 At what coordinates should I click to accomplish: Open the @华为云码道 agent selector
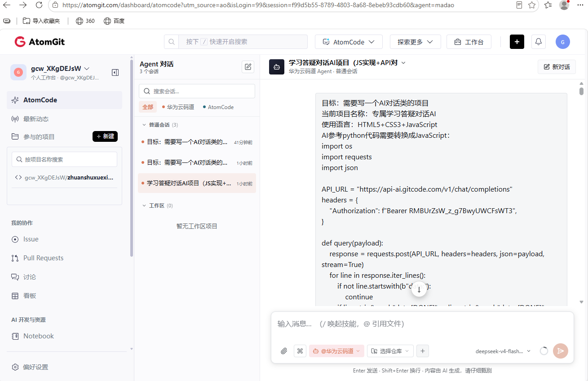(336, 351)
